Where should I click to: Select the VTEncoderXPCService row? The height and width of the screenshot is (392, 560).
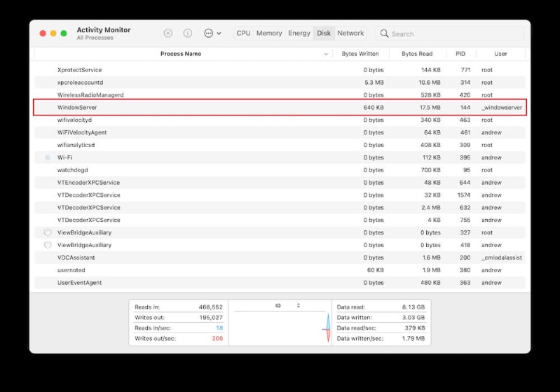[280, 183]
